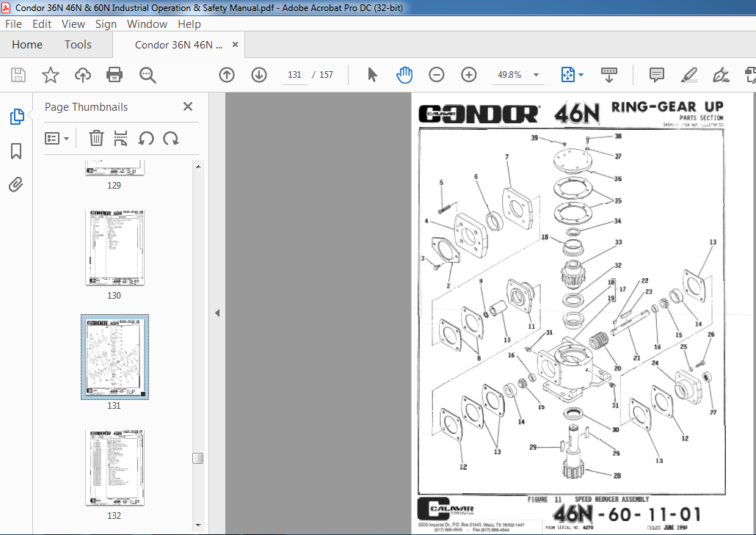This screenshot has width=756, height=535.
Task: Select page 130 thumbnail
Action: coord(115,247)
